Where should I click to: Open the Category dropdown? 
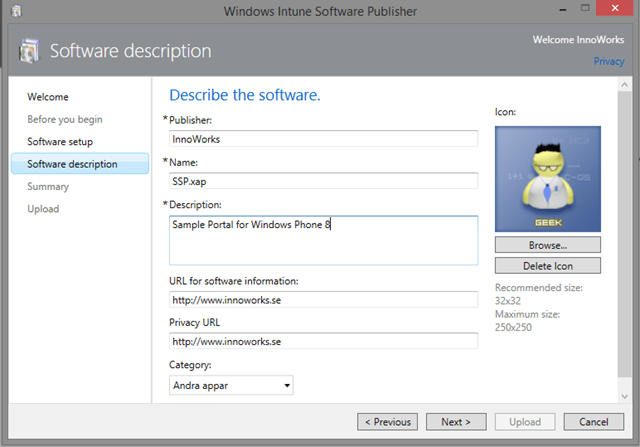coord(231,385)
